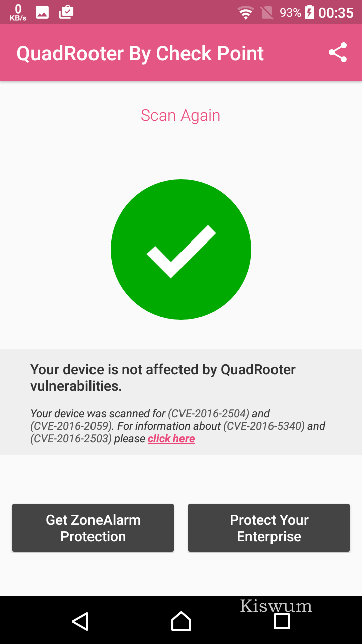Tap the image notification icon
Screen dimensions: 362x644
(42, 13)
